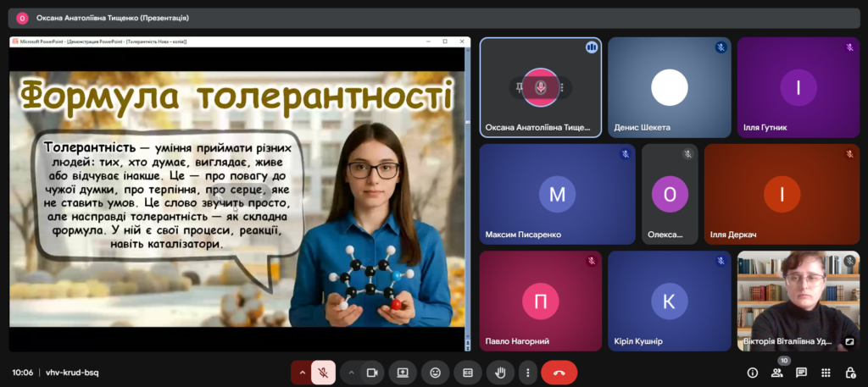The image size is (868, 387).
Task: Open more options three-dot menu in call bar
Action: coord(528,373)
